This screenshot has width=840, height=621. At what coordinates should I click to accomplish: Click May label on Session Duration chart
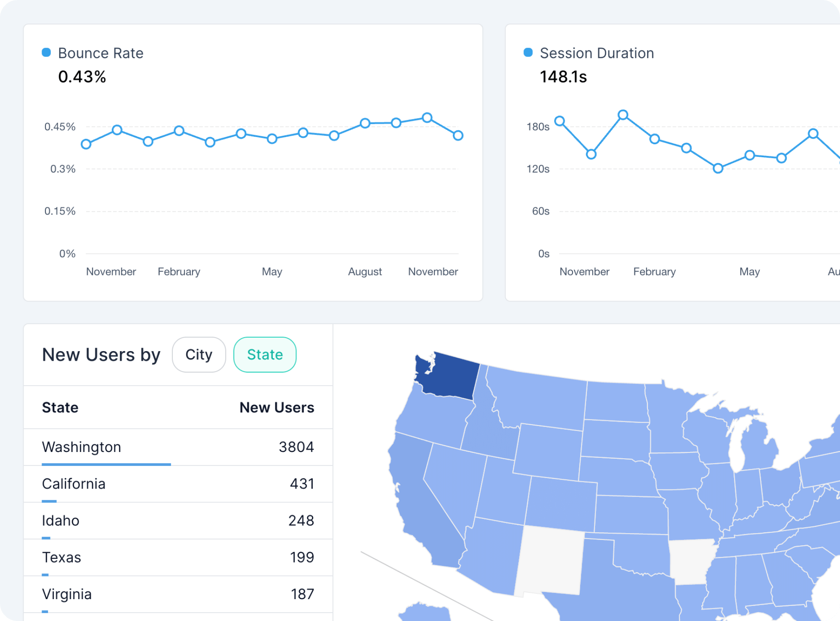(x=750, y=272)
